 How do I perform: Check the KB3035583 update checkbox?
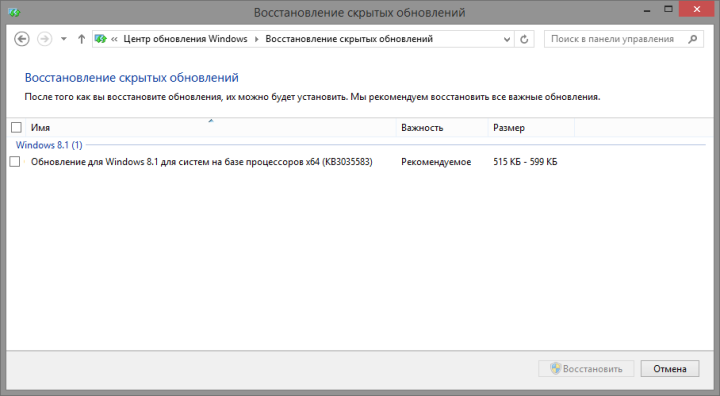coord(15,161)
